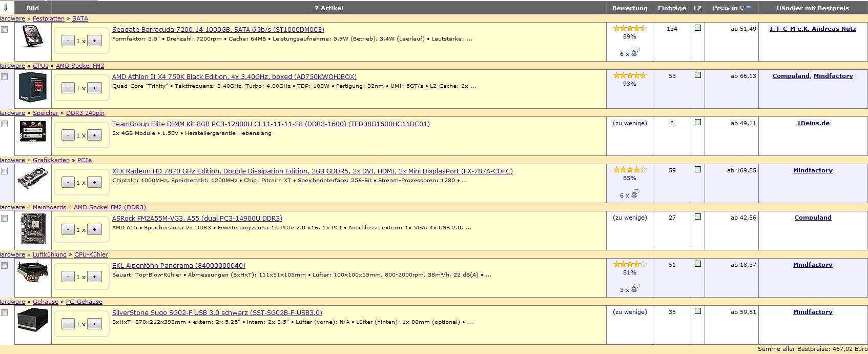Screen dimensions: 868x354
Task: Click the star rating of XFX Radeon HD 7870
Action: click(630, 170)
